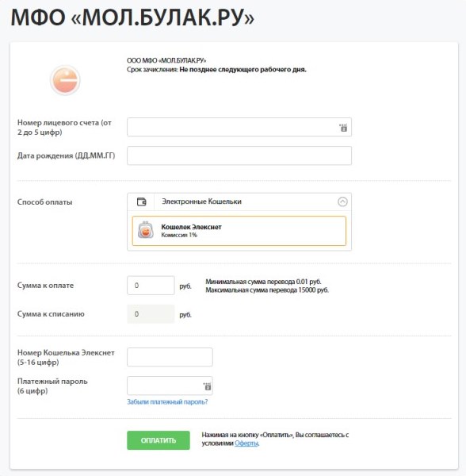This screenshot has width=466, height=476.
Task: Open virtual keyboard in payment password field
Action: click(207, 386)
